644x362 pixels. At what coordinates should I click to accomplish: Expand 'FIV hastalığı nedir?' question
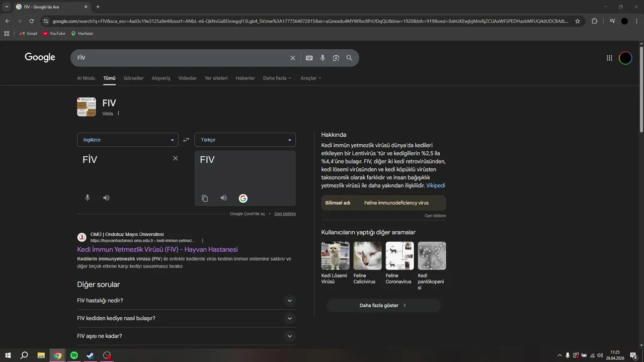(186, 301)
